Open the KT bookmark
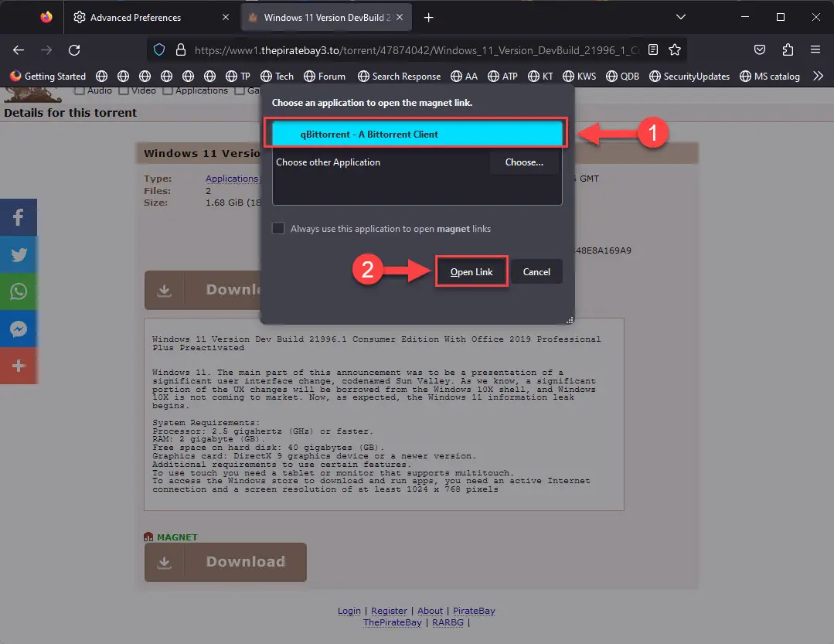Viewport: 834px width, 644px height. tap(540, 76)
